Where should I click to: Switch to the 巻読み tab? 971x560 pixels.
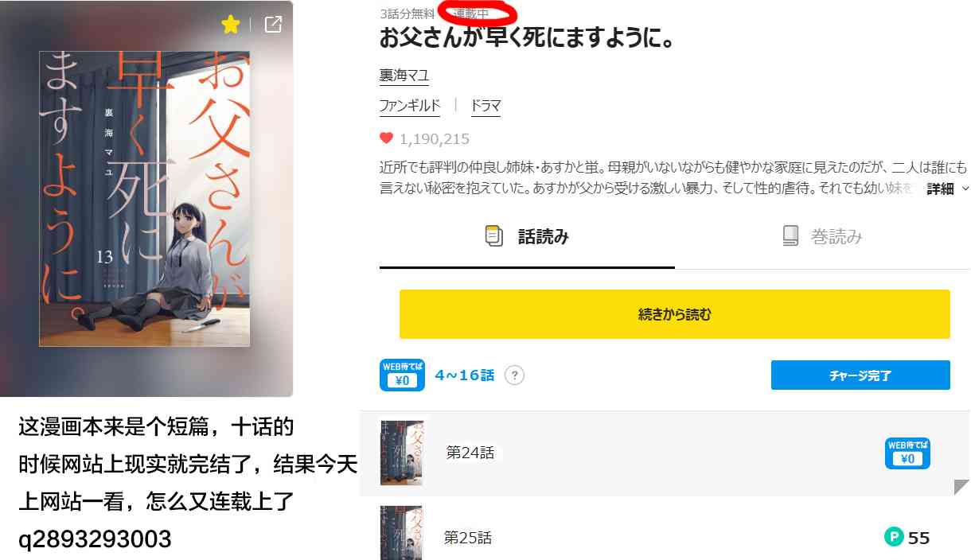(x=822, y=236)
